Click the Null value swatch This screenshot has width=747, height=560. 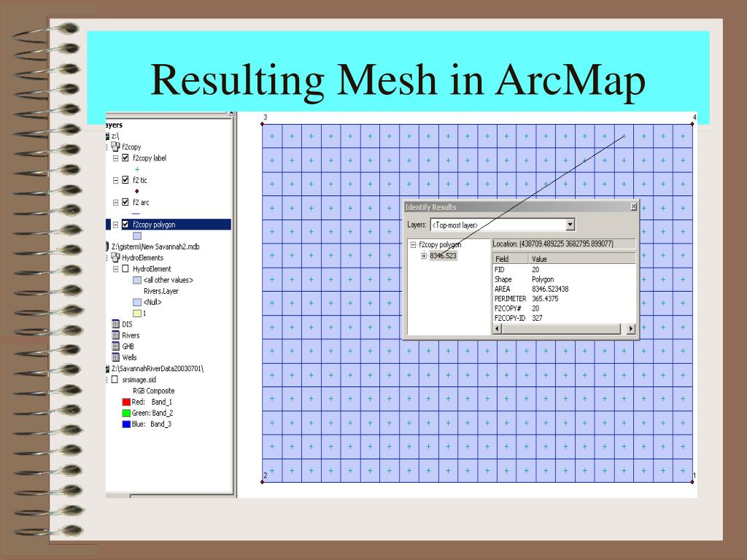tap(137, 302)
